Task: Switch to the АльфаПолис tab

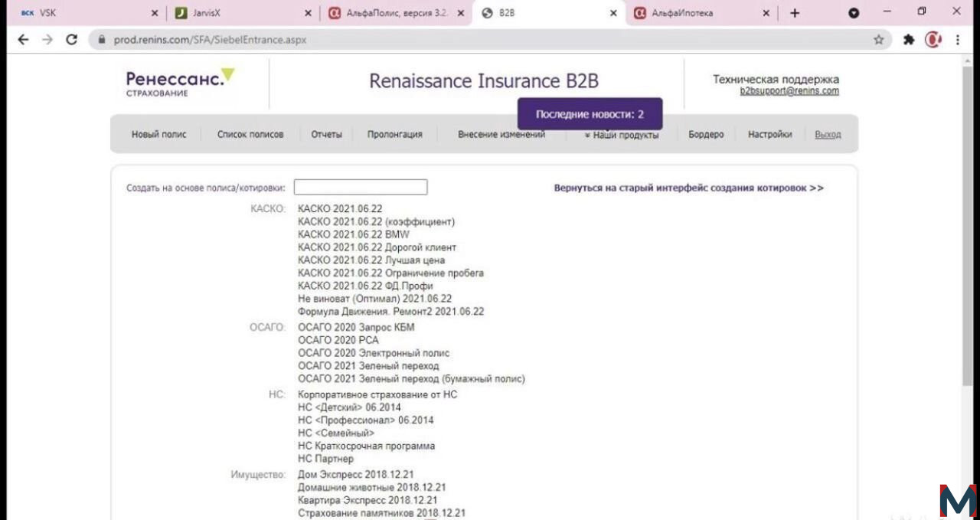Action: pyautogui.click(x=396, y=13)
